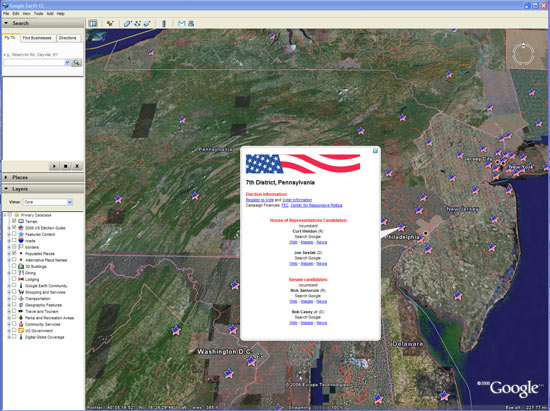
Task: Click the add placemark pushpin icon
Action: click(110, 23)
